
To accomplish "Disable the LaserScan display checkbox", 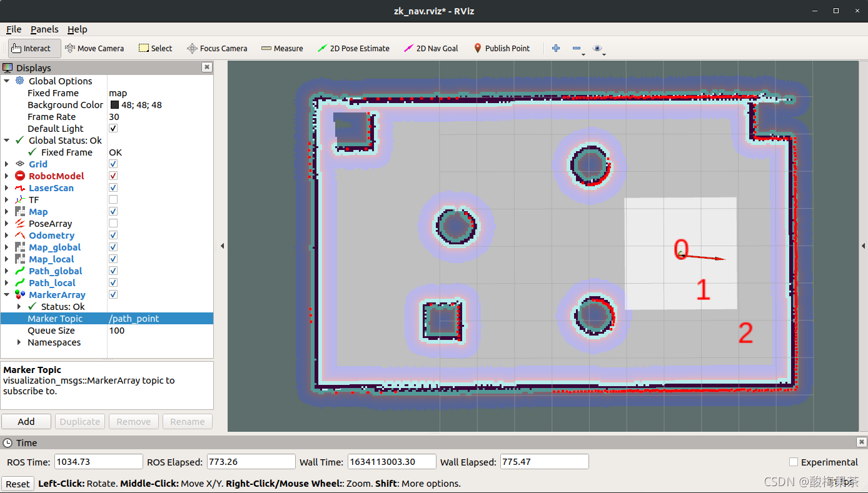I will [113, 187].
